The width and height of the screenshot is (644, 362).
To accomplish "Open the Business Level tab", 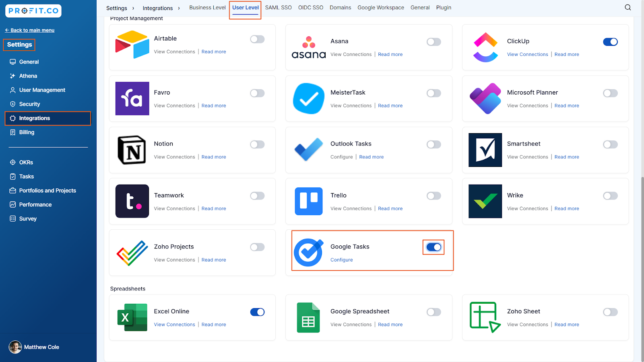I will click(207, 8).
